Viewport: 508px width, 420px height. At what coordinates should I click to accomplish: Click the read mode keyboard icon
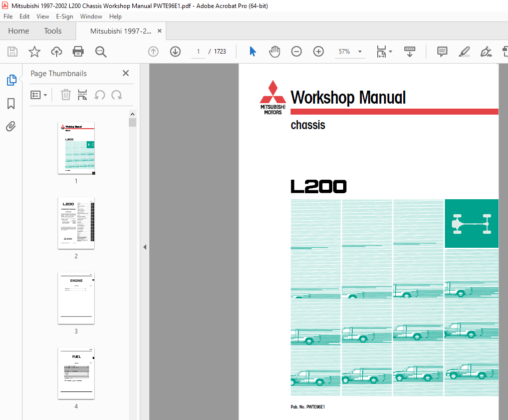[x=410, y=52]
